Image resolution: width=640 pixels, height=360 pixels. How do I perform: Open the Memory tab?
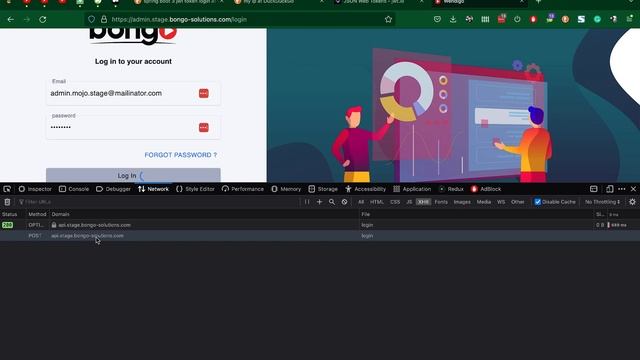286,189
